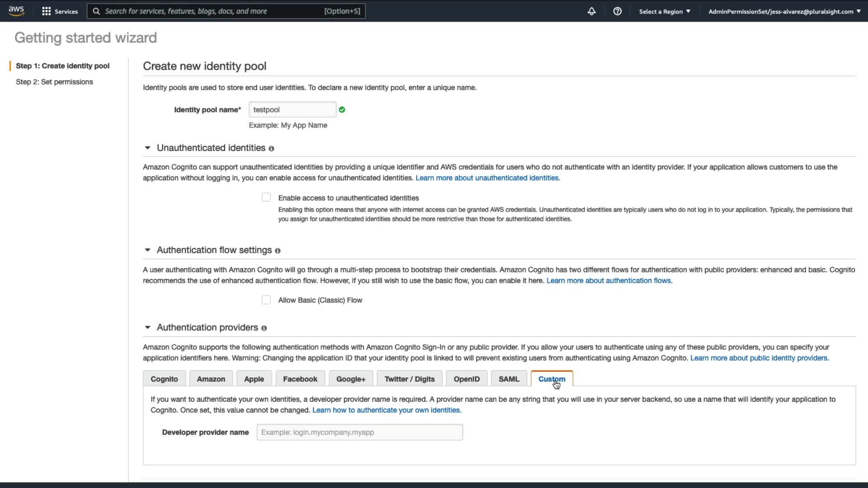This screenshot has width=868, height=488.
Task: Open the Services grid icon
Action: pos(46,11)
